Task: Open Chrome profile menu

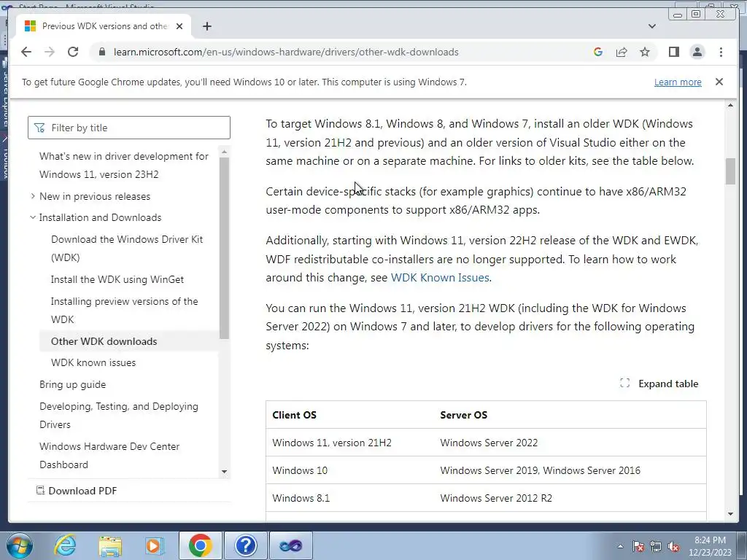Action: point(697,52)
